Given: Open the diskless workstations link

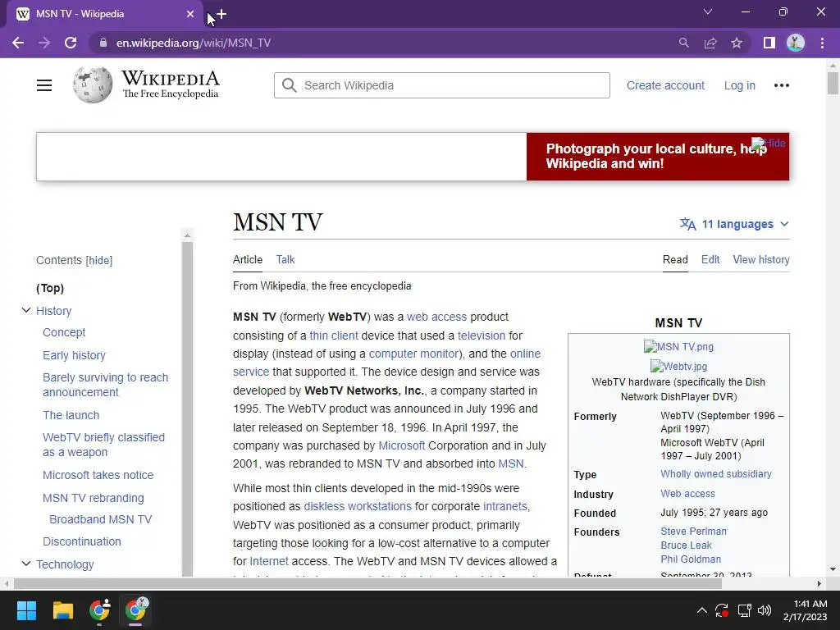Looking at the screenshot, I should [358, 506].
